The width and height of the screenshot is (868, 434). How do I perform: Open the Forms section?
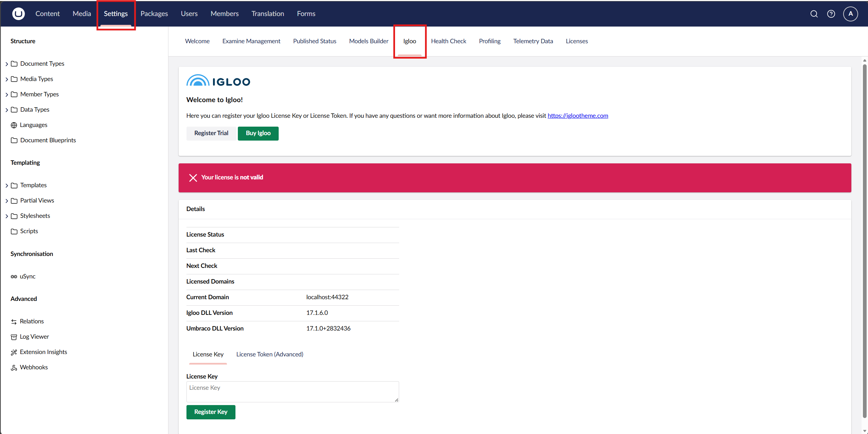pyautogui.click(x=306, y=14)
